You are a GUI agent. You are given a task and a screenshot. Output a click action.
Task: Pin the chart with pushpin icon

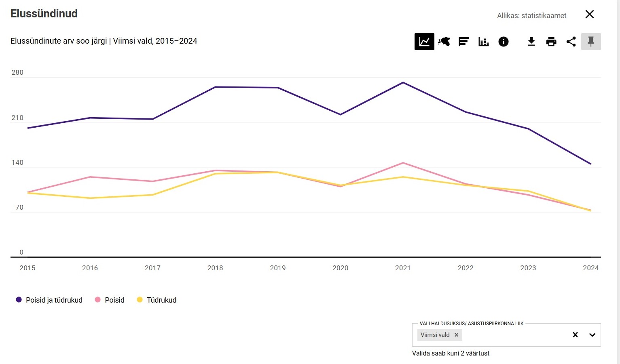[591, 42]
